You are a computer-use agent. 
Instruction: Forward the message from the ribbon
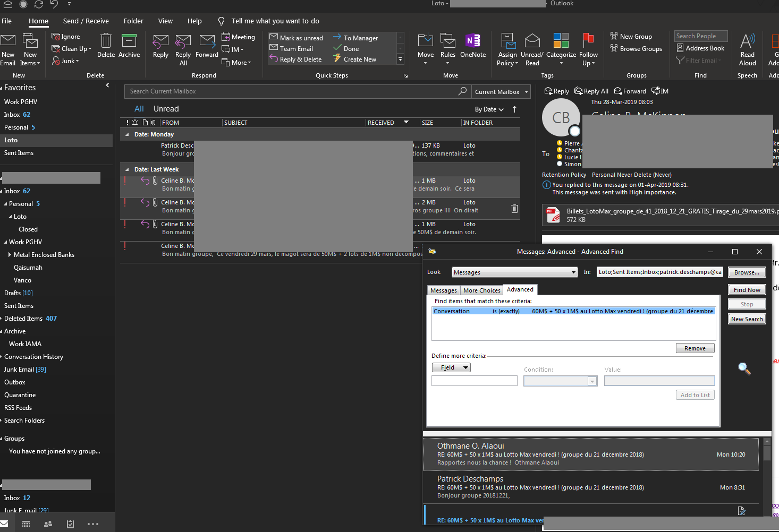tap(207, 46)
